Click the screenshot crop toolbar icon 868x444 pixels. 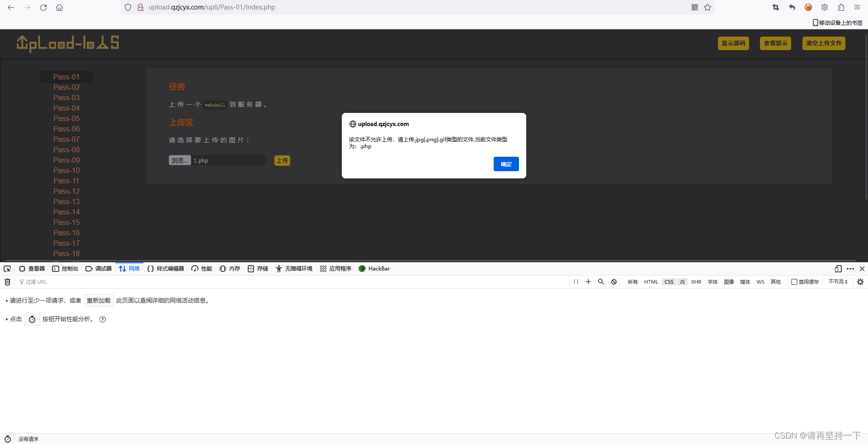coord(776,7)
